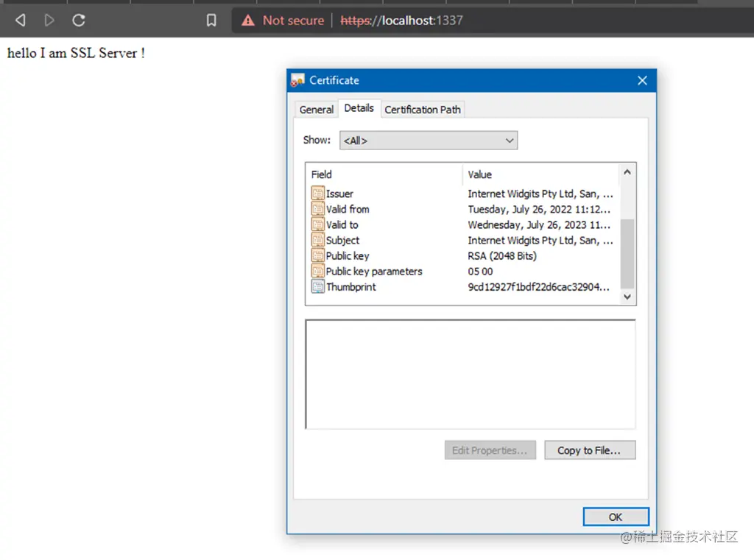The image size is (754, 560).
Task: Click the field list scrollbar thumb
Action: pyautogui.click(x=627, y=253)
